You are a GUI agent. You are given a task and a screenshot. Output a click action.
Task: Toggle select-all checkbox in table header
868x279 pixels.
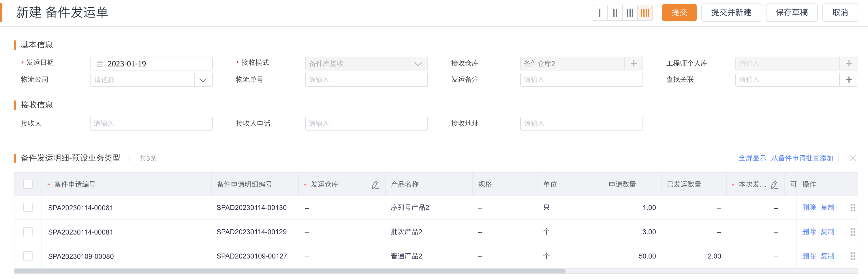(x=28, y=184)
